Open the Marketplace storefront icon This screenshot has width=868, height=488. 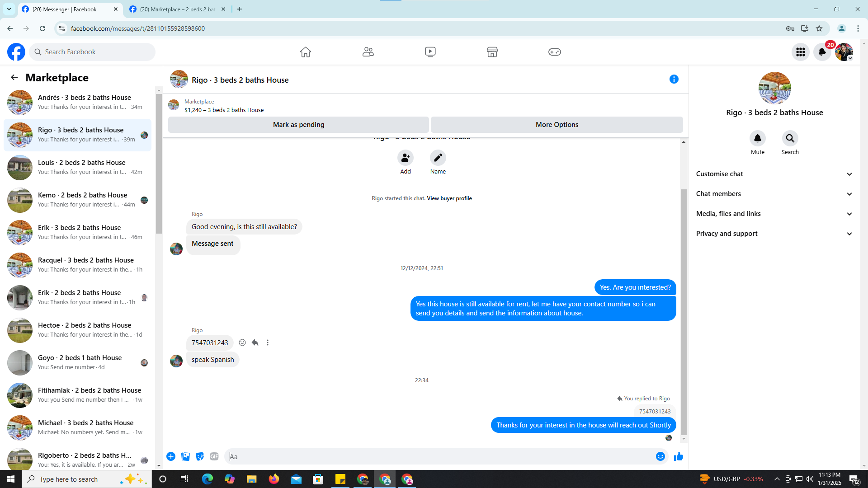(x=492, y=52)
